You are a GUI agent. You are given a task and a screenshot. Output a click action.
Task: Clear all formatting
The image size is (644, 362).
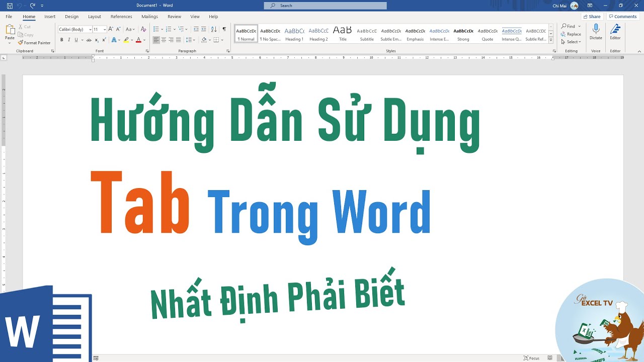tap(143, 29)
